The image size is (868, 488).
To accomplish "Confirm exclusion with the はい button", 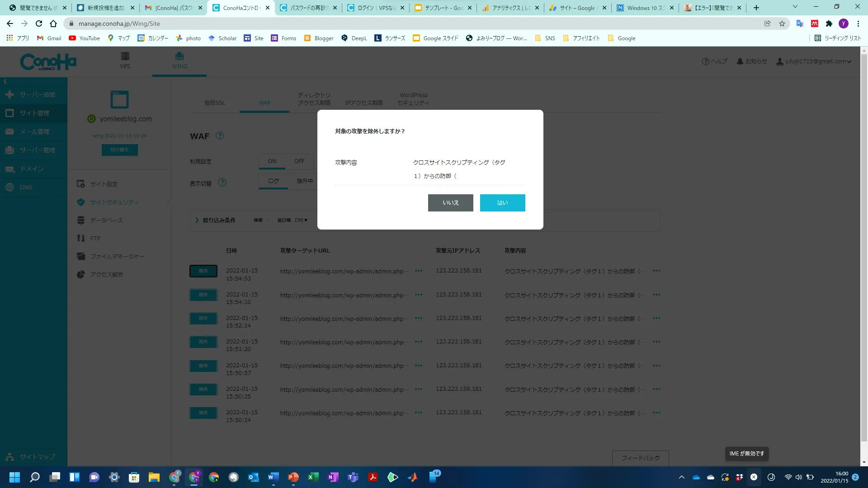I will (x=502, y=203).
